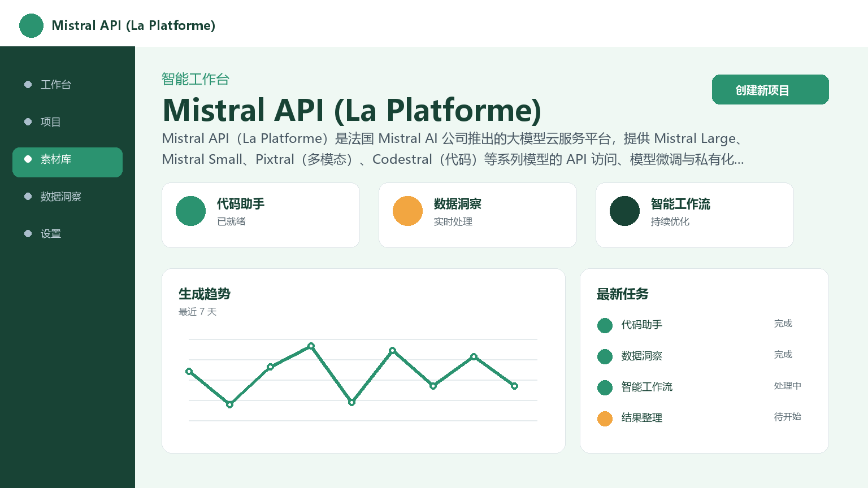Click the dark icon on 智能工作流 card
The image size is (868, 488).
click(624, 211)
